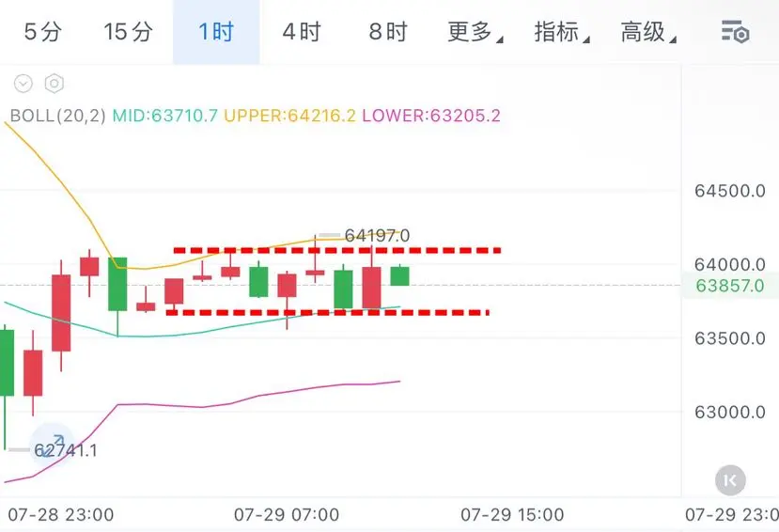Click the 07-29 07:00 time label
The image size is (779, 532).
[287, 515]
